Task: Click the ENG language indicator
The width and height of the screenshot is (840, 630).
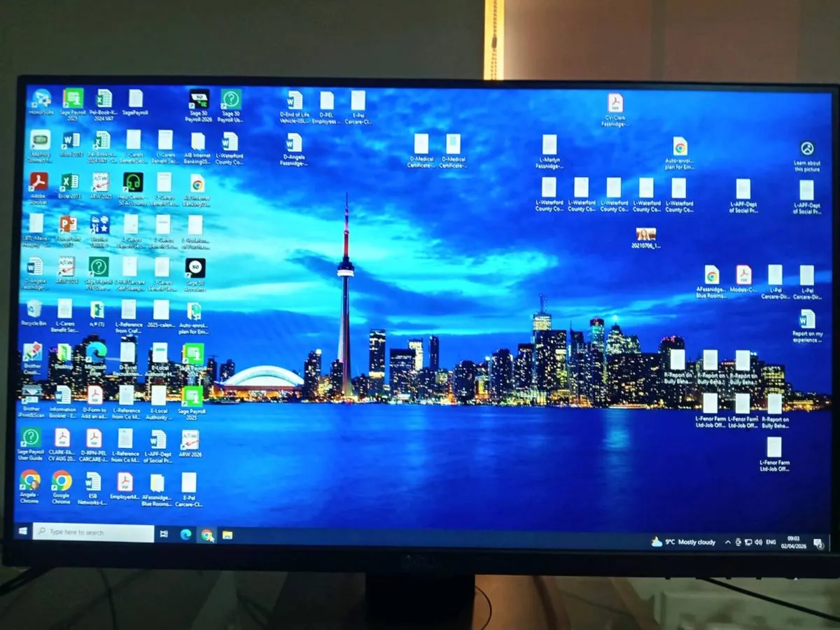Action: coord(771,542)
